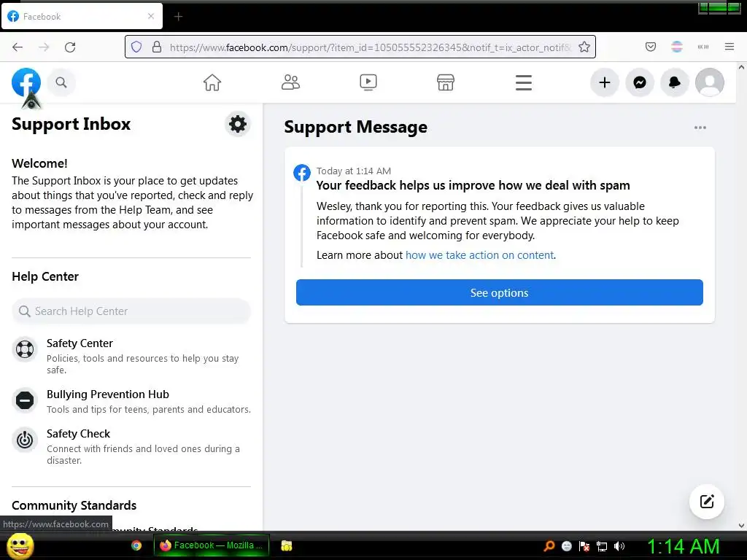
Task: Click the Community Standards heading
Action: (x=74, y=505)
